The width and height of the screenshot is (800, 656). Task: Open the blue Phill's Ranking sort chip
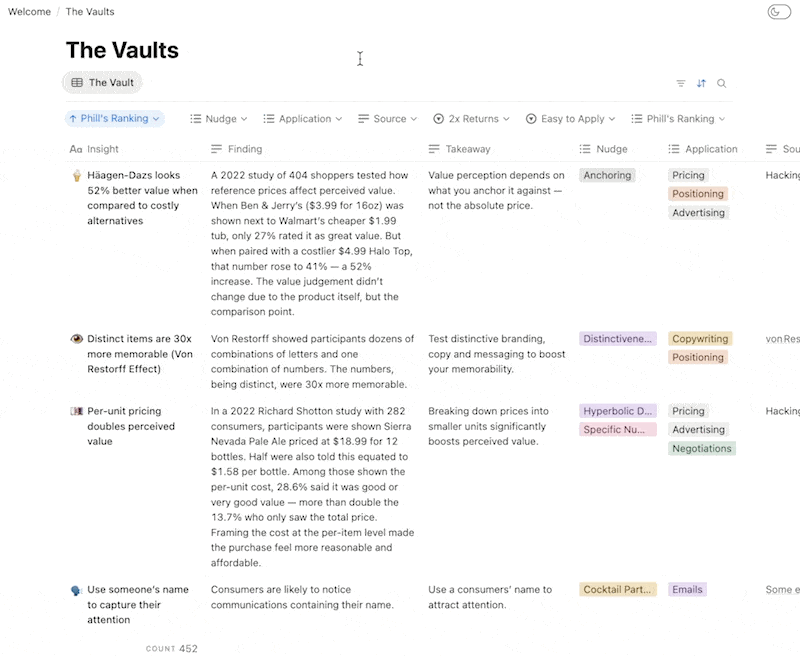coord(115,119)
